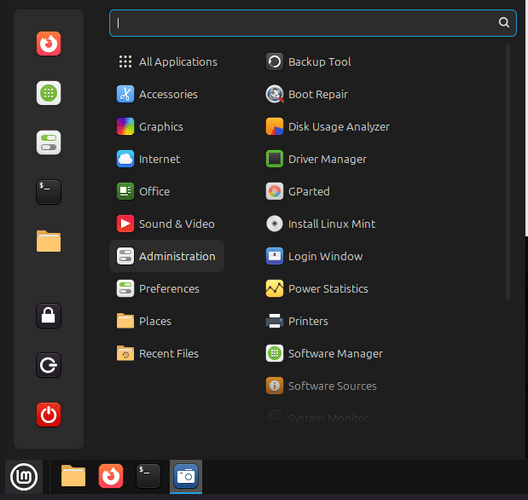Viewport: 528px width, 500px height.
Task: Select the Sound & Video category
Action: pyautogui.click(x=167, y=224)
